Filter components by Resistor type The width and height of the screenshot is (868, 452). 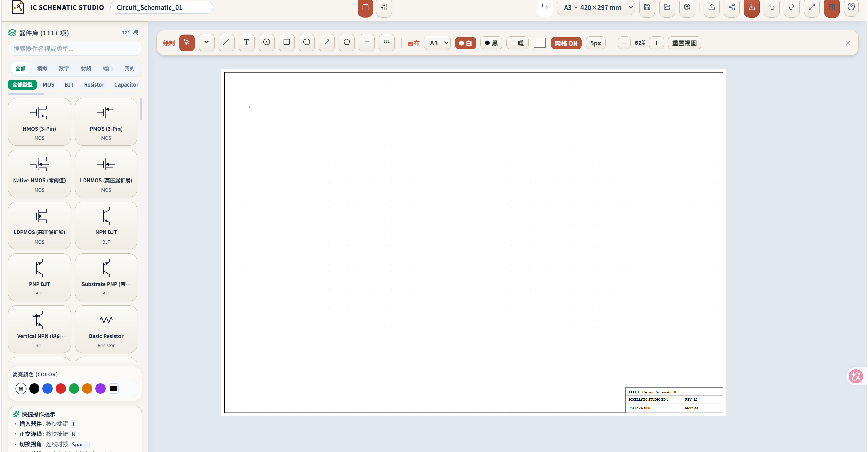pos(94,84)
